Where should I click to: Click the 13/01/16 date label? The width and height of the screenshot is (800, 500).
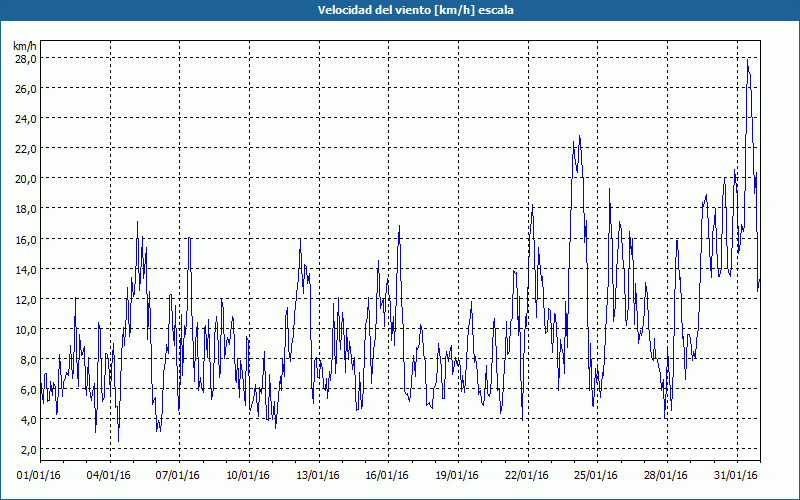[x=318, y=476]
